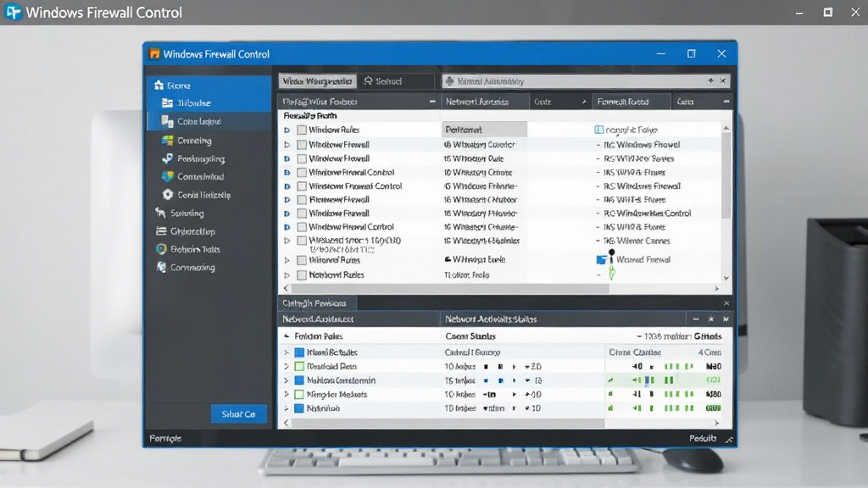Toggle the 'Mehlos Cerelomin' checkbox
The height and width of the screenshot is (488, 868).
(299, 380)
